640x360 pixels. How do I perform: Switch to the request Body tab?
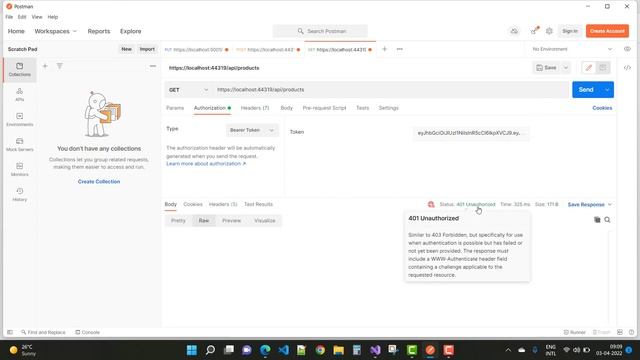pos(287,108)
